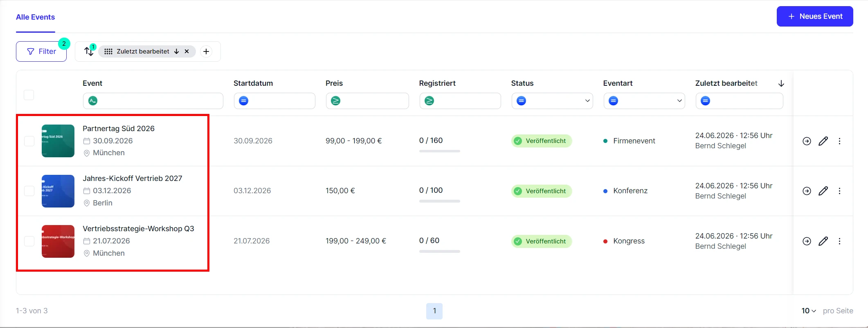Toggle the select-all checkbox in the header
868x328 pixels.
point(29,95)
